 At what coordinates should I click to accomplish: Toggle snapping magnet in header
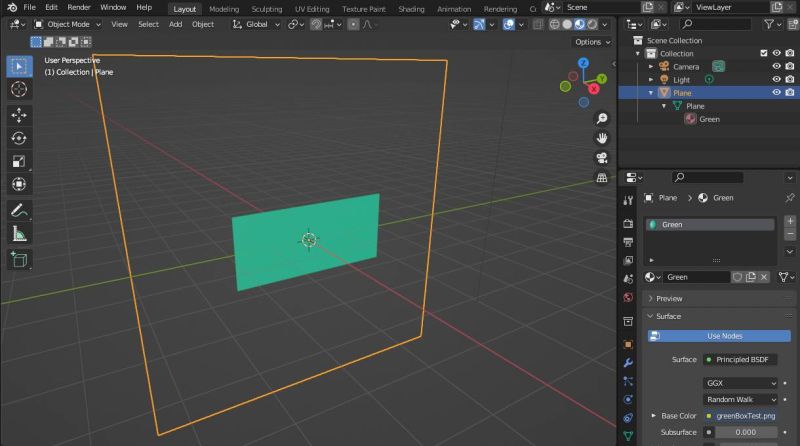[316, 24]
